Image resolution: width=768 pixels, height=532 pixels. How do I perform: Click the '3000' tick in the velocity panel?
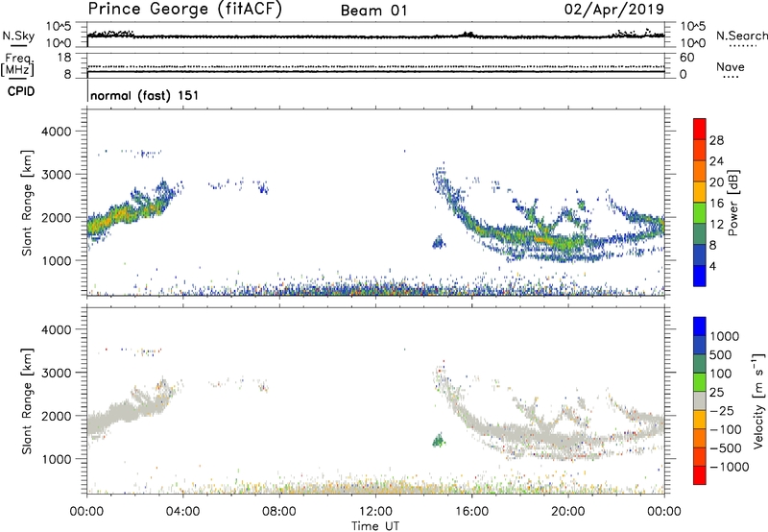pyautogui.click(x=57, y=373)
